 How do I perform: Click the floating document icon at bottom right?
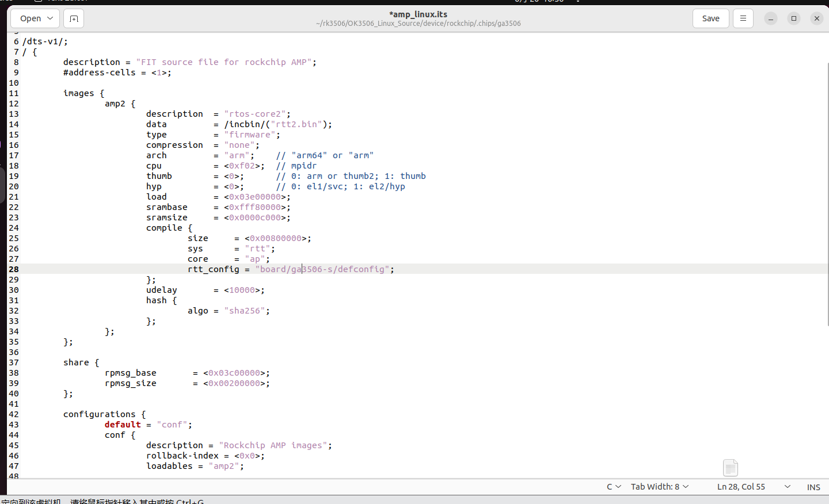pos(730,468)
